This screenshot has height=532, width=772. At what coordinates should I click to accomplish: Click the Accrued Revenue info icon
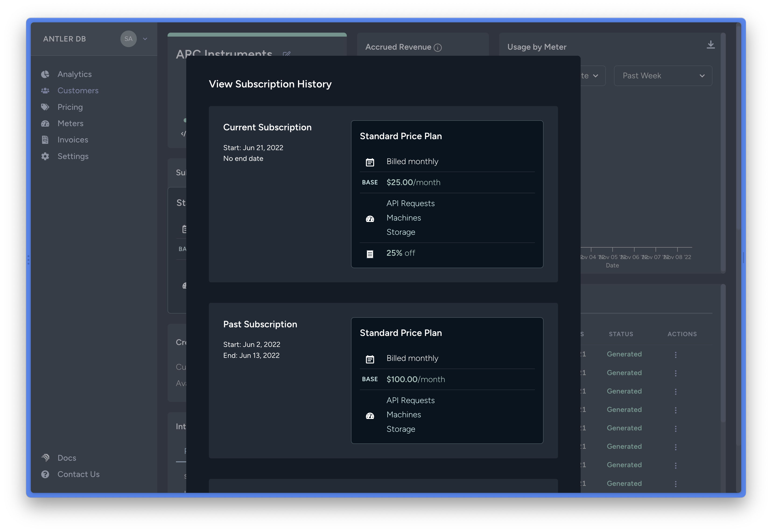point(437,48)
